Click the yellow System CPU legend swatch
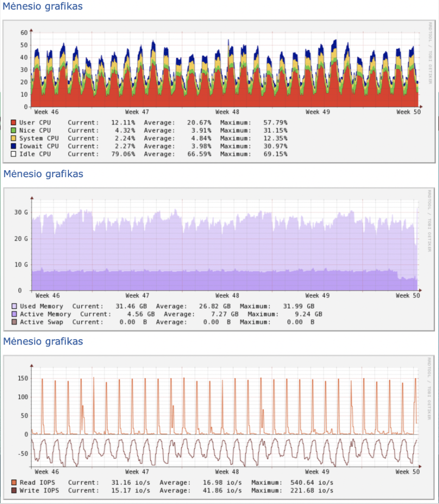Image resolution: width=439 pixels, height=504 pixels. (x=14, y=138)
